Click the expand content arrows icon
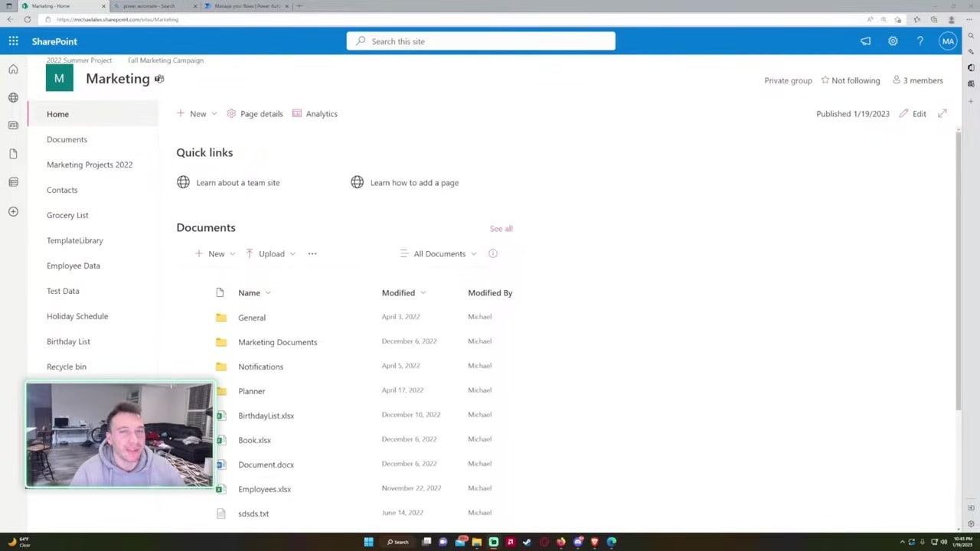Image resolution: width=980 pixels, height=551 pixels. point(942,113)
